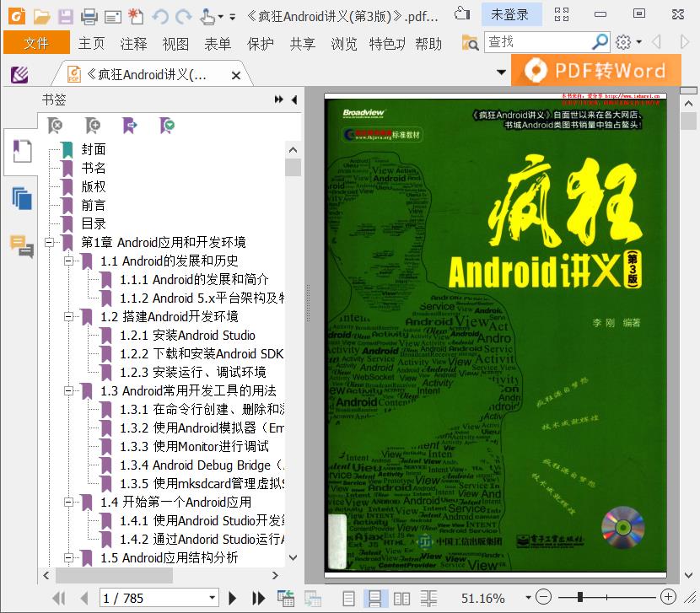Open the 帮助 ribbon tab
The height and width of the screenshot is (613, 700).
[x=428, y=44]
